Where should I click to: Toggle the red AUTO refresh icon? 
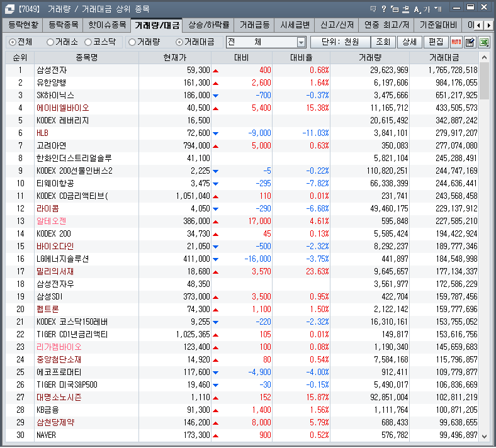456,42
